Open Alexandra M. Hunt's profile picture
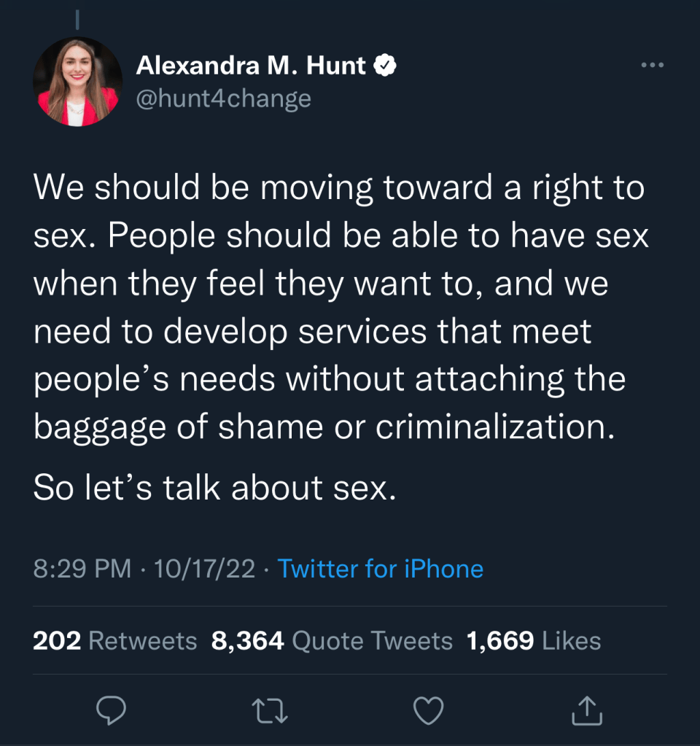Screen dimensions: 700x746 coord(77,82)
